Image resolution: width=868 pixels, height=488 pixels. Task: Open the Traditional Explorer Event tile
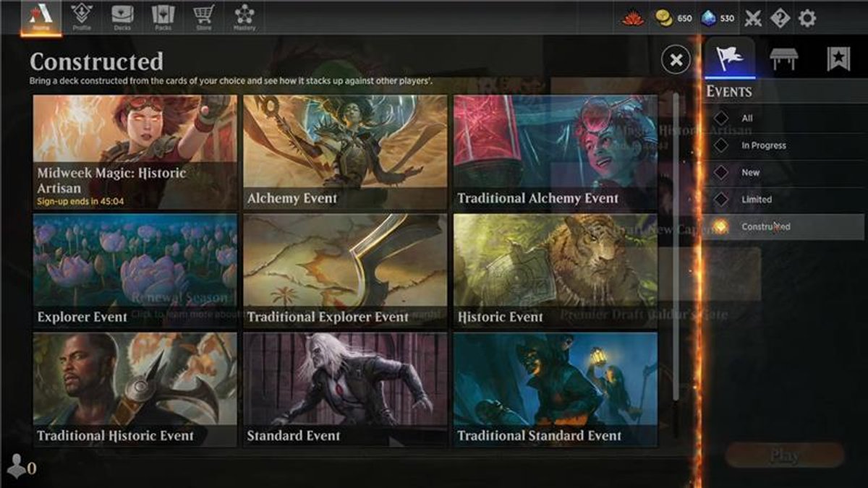coord(345,270)
